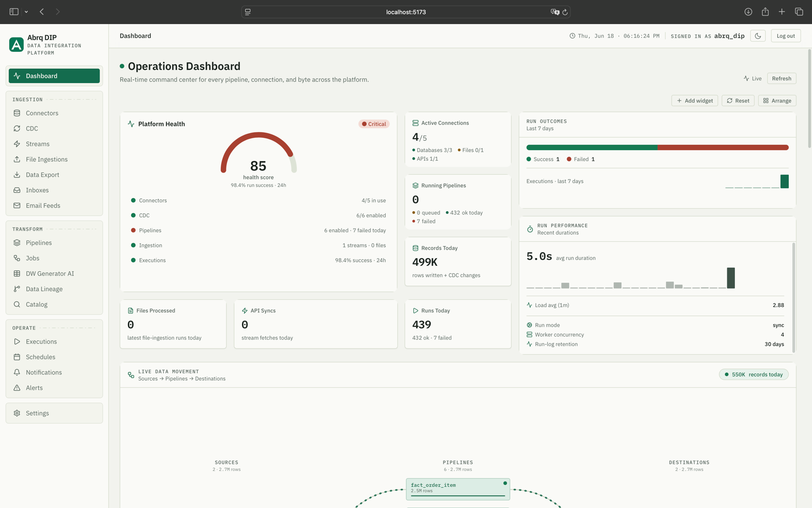Open the Connectors page in sidebar

click(54, 113)
